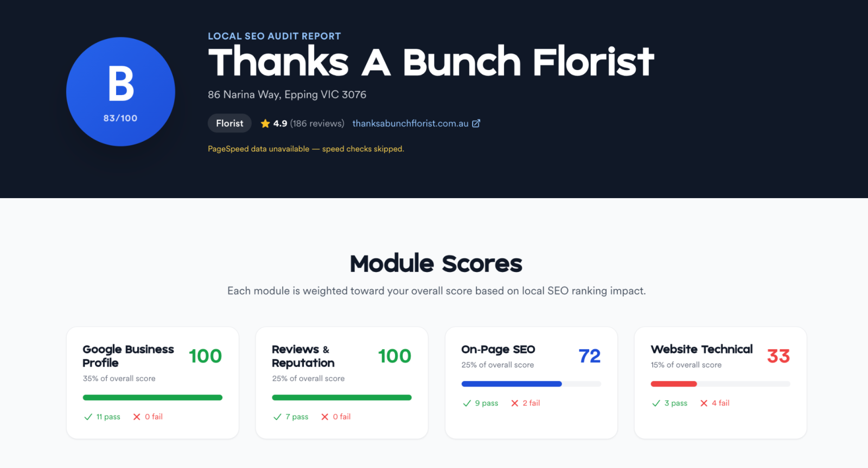Click the 4.9 rating value
868x468 pixels.
280,123
